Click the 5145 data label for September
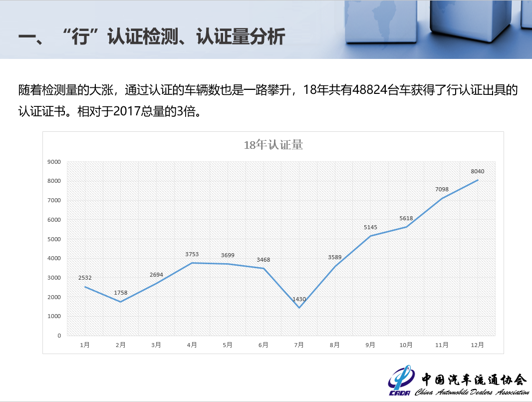 (x=370, y=227)
